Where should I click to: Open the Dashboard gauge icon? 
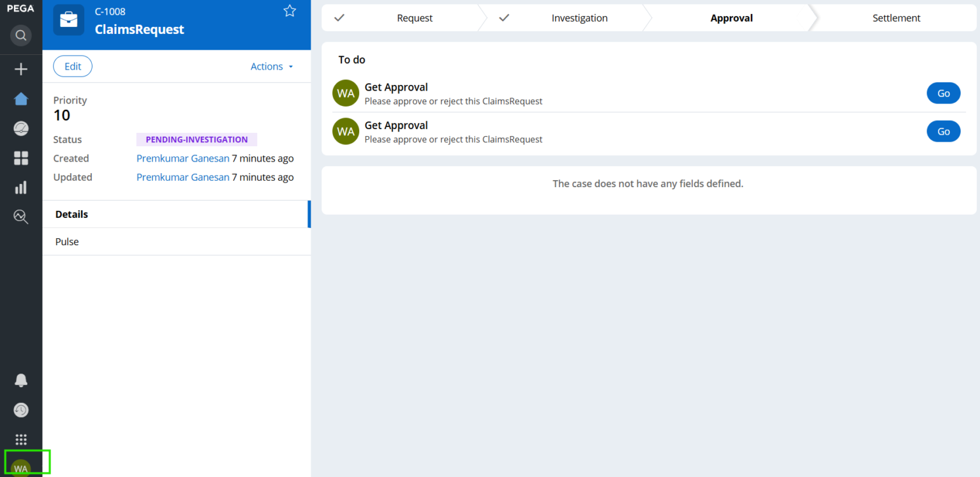(21, 128)
